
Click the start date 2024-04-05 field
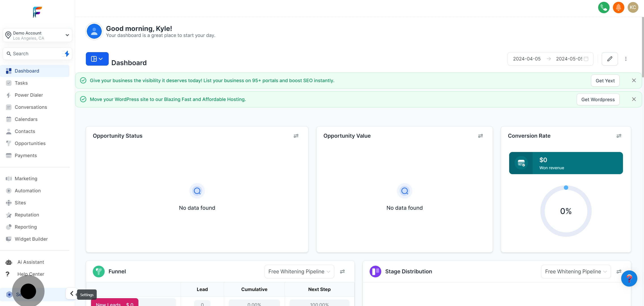pyautogui.click(x=527, y=59)
